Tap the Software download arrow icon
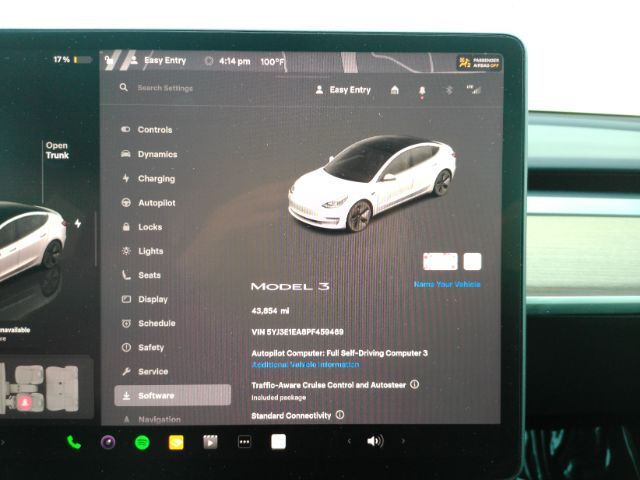Screen dimensions: 640x480 [x=127, y=396]
